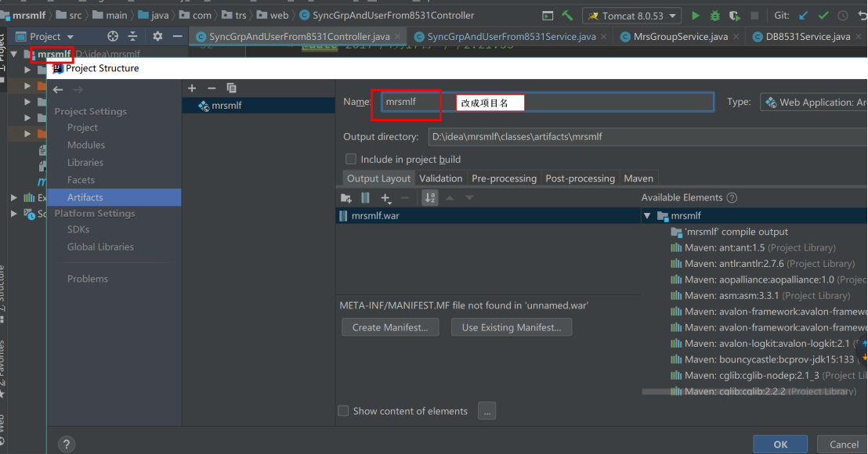Commit changes with Git checkmark icon
The height and width of the screenshot is (454, 868).
coord(823,16)
